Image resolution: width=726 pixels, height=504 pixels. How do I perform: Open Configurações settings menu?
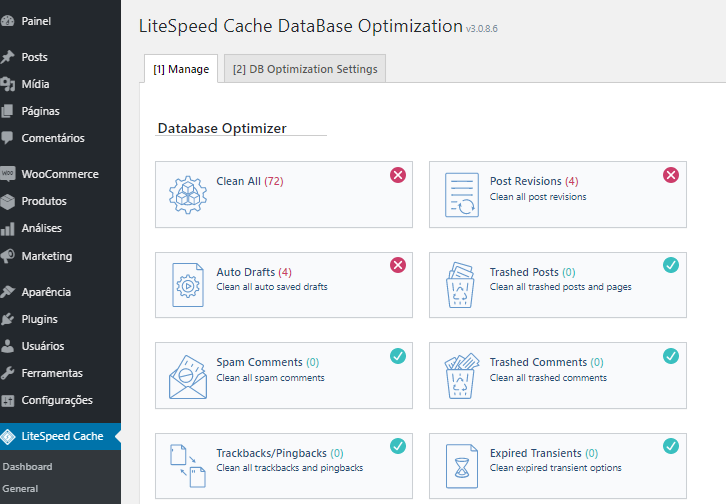click(57, 400)
